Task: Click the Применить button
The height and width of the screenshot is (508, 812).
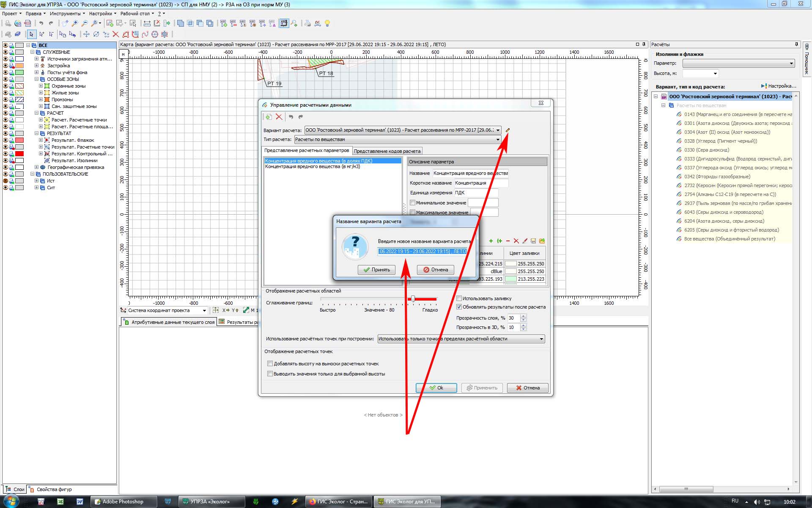Action: tap(482, 388)
